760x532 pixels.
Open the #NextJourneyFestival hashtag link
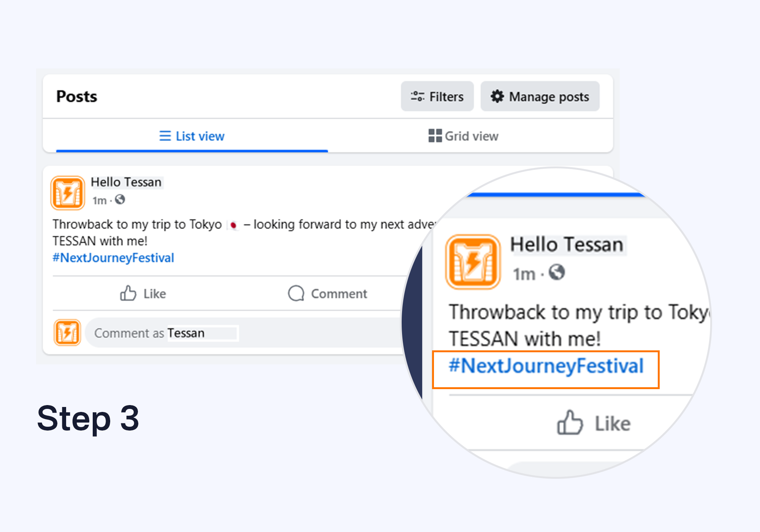click(113, 258)
